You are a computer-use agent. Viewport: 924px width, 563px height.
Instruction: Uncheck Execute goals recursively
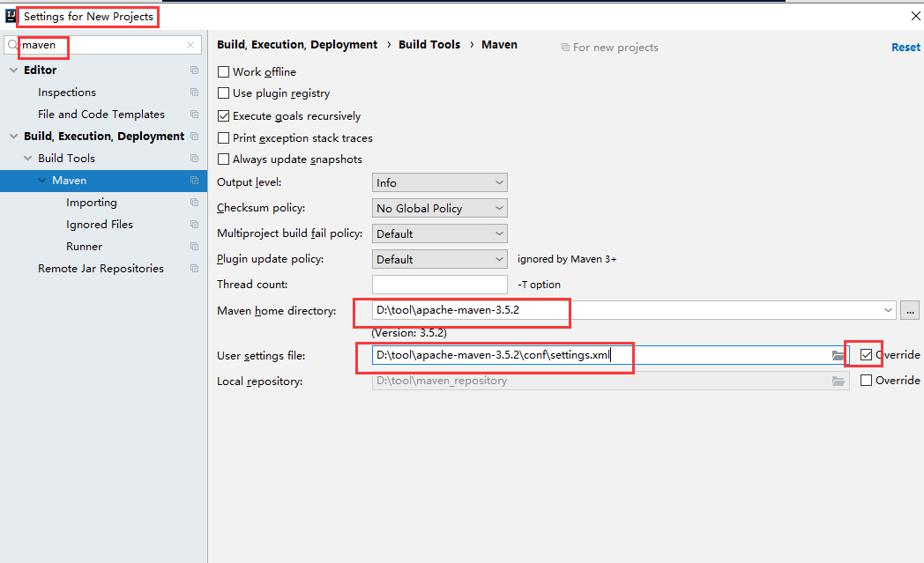[223, 116]
